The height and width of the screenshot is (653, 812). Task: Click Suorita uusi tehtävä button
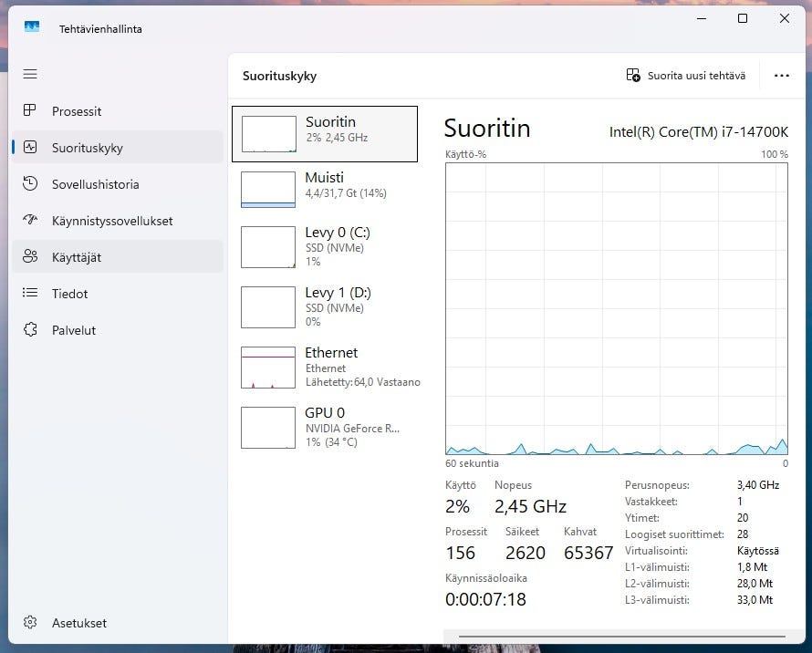[x=686, y=76]
